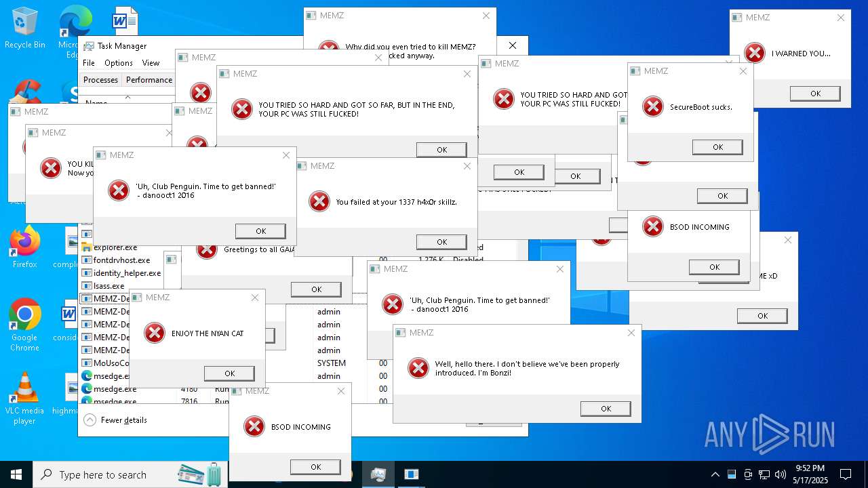This screenshot has width=868, height=488.
Task: Click the 'You failed at your 1337 h4x0r skillz.' text
Action: (x=397, y=202)
